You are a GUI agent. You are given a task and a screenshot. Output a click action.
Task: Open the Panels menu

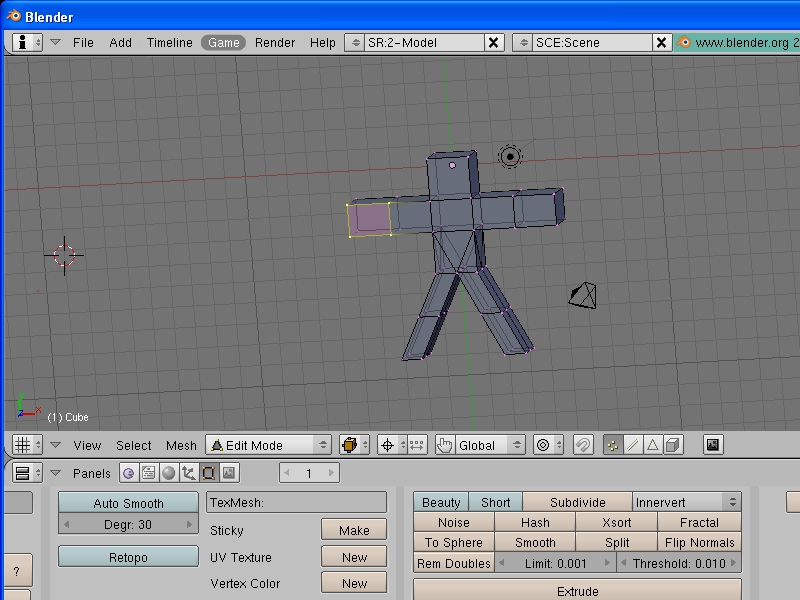click(x=92, y=473)
